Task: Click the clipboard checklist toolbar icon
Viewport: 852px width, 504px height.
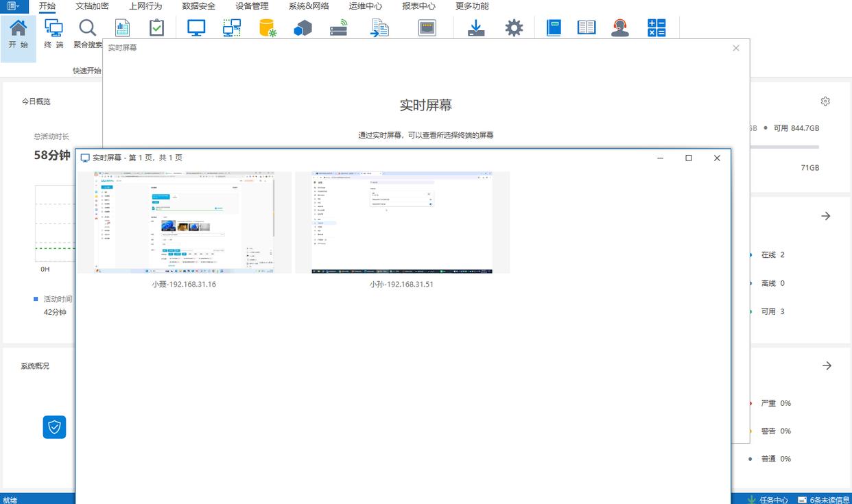Action: click(x=157, y=28)
